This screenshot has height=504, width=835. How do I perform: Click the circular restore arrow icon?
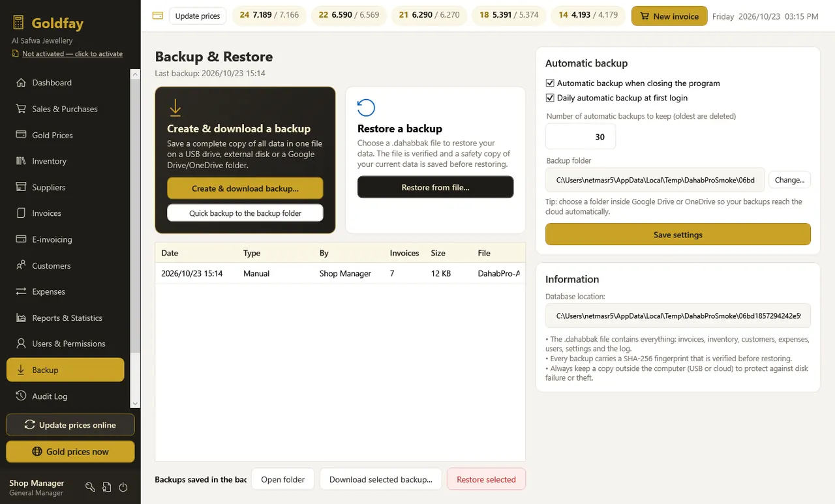click(x=366, y=108)
